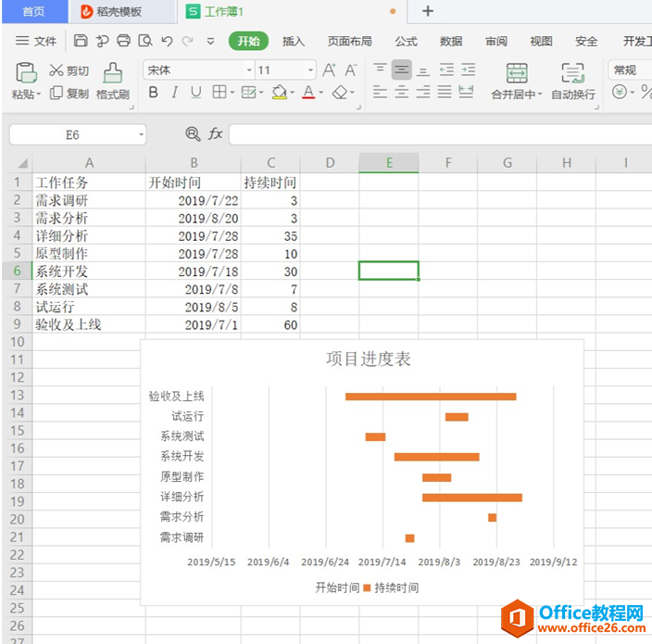
Task: Align text left icon
Action: click(x=380, y=92)
